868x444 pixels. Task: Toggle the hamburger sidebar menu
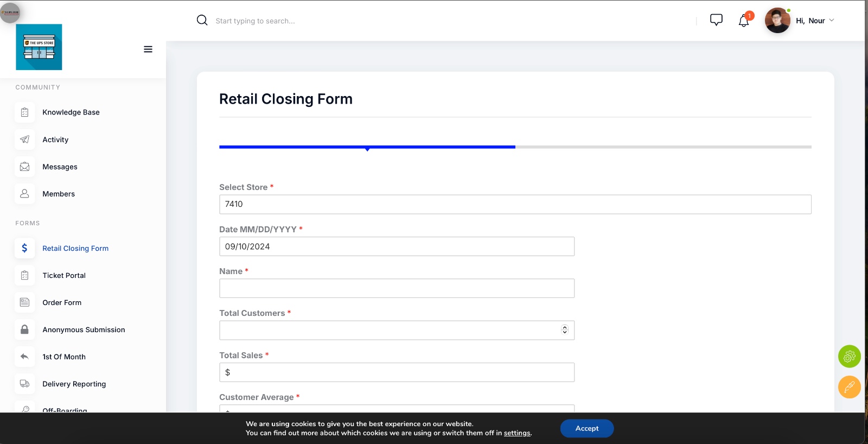[148, 49]
